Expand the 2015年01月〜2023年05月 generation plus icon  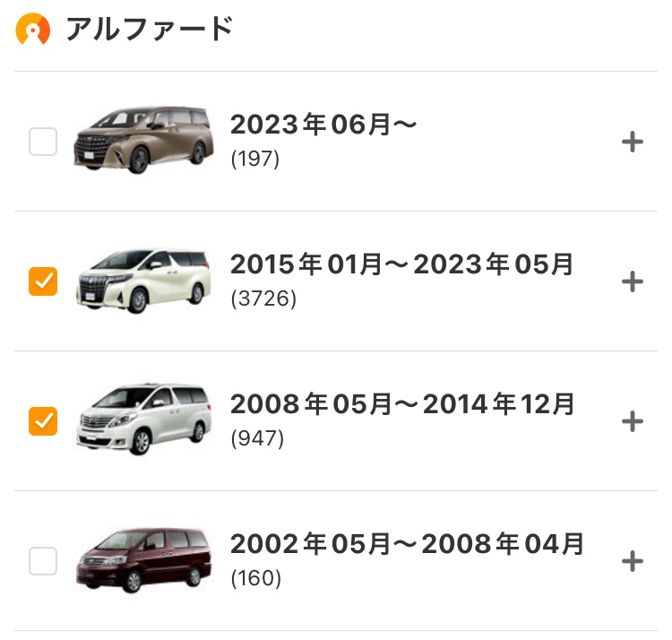pos(633,281)
